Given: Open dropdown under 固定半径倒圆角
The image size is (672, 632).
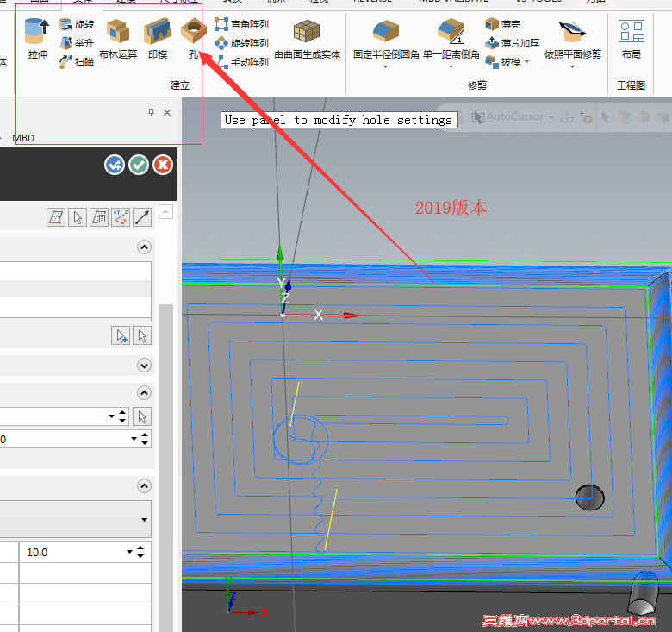Looking at the screenshot, I should click(385, 67).
